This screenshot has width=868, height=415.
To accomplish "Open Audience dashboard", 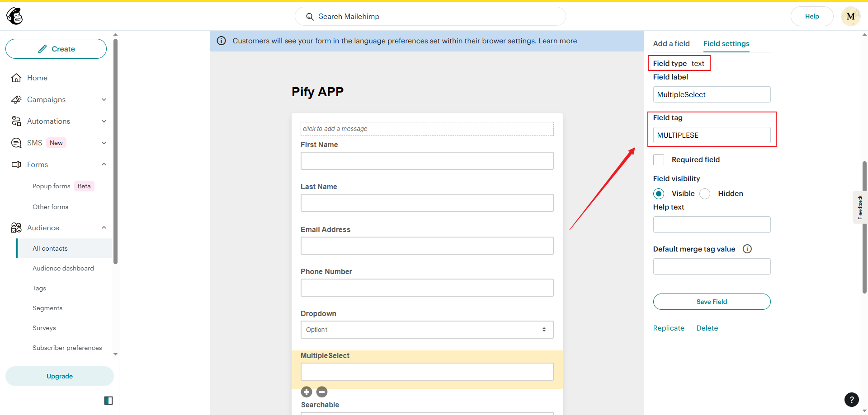I will (x=63, y=268).
